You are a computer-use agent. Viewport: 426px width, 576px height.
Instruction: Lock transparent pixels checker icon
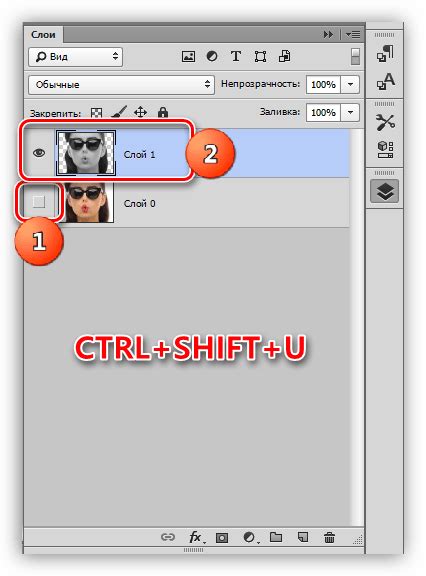tap(97, 112)
